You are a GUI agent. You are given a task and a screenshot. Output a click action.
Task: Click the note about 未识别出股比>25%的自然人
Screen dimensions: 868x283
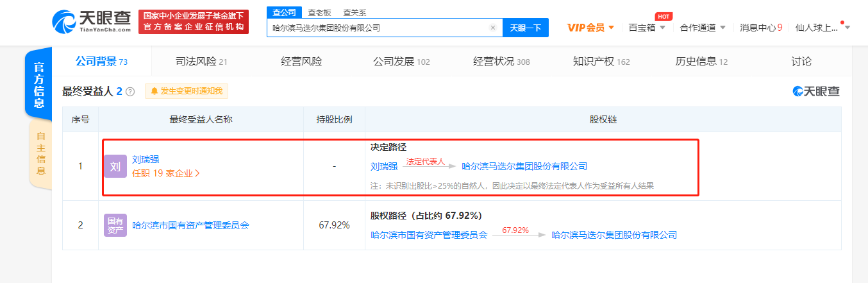click(512, 185)
